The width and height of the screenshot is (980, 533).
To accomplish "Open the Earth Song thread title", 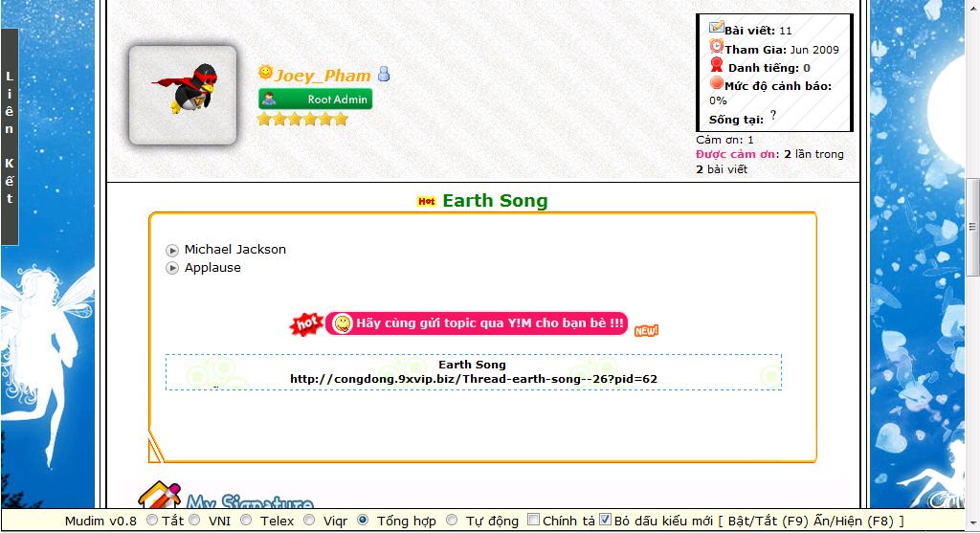I will (x=495, y=201).
